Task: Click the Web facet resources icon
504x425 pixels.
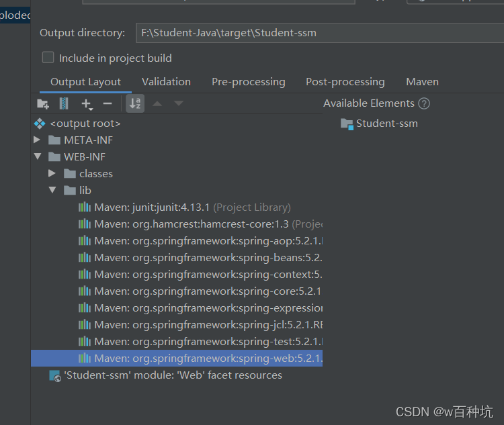Action: point(55,375)
